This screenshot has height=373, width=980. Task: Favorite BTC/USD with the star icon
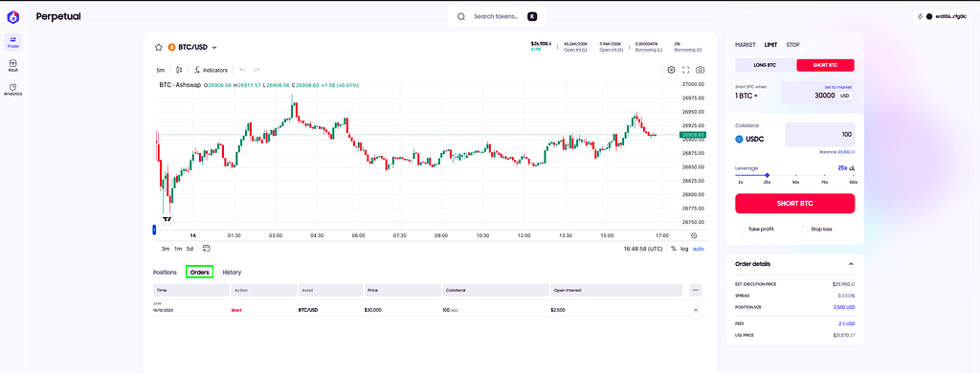pyautogui.click(x=159, y=47)
